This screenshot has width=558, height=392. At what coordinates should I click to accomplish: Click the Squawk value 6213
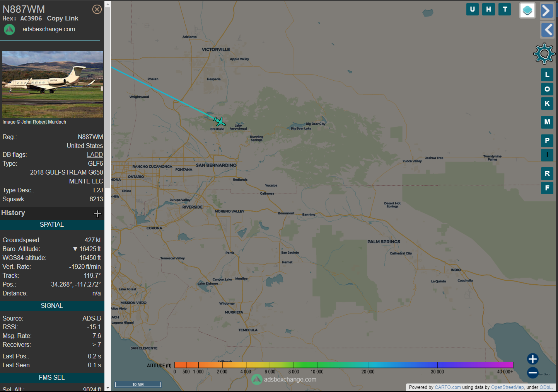[x=96, y=199]
